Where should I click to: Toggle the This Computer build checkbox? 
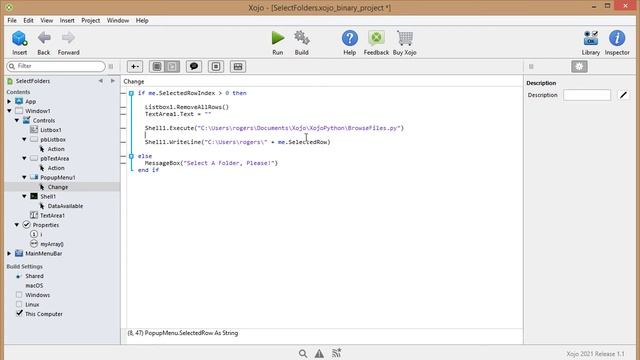tap(19, 313)
